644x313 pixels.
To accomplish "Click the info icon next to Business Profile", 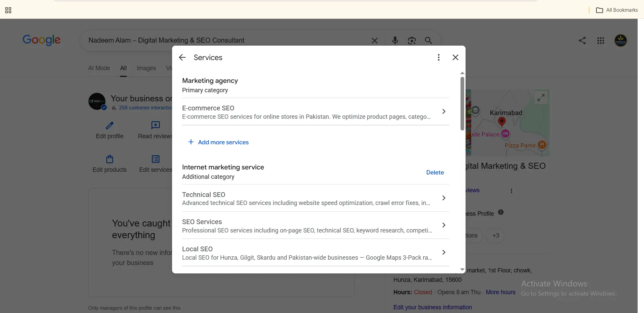I will coord(501,212).
